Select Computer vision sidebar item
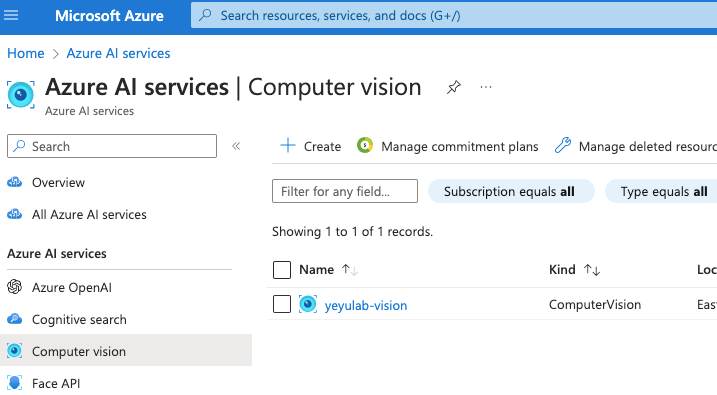 [x=126, y=351]
